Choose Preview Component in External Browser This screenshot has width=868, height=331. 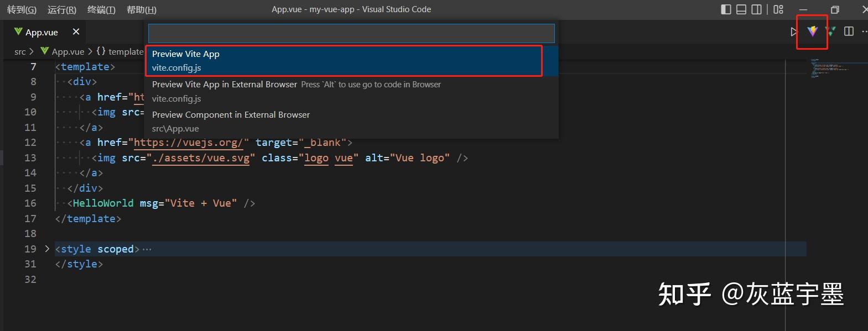point(352,122)
